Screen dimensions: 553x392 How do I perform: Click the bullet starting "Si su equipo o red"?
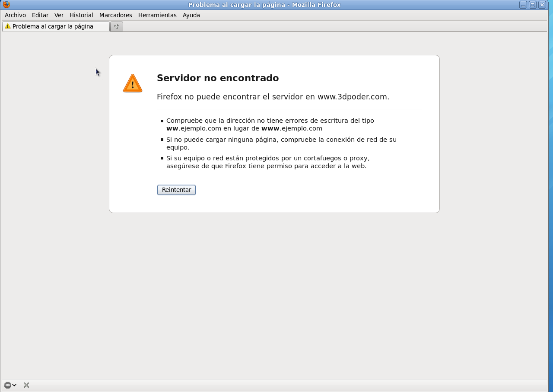[268, 162]
